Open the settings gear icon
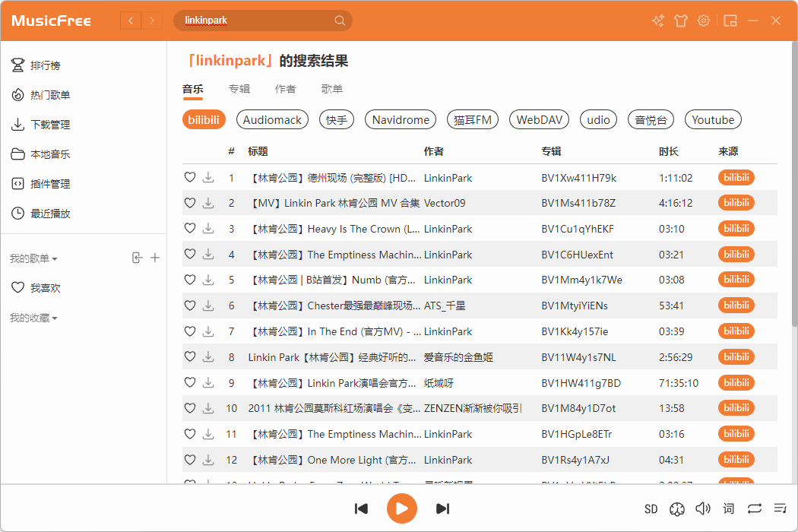 [x=704, y=21]
